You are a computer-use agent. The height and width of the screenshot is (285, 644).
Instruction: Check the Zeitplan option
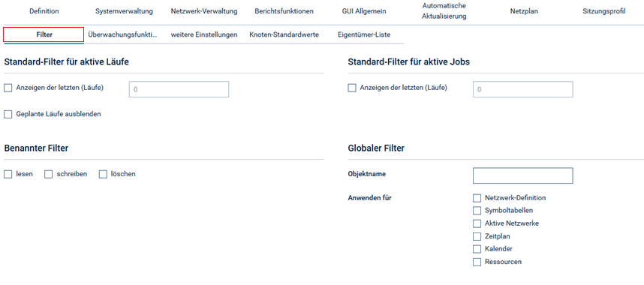pyautogui.click(x=477, y=236)
